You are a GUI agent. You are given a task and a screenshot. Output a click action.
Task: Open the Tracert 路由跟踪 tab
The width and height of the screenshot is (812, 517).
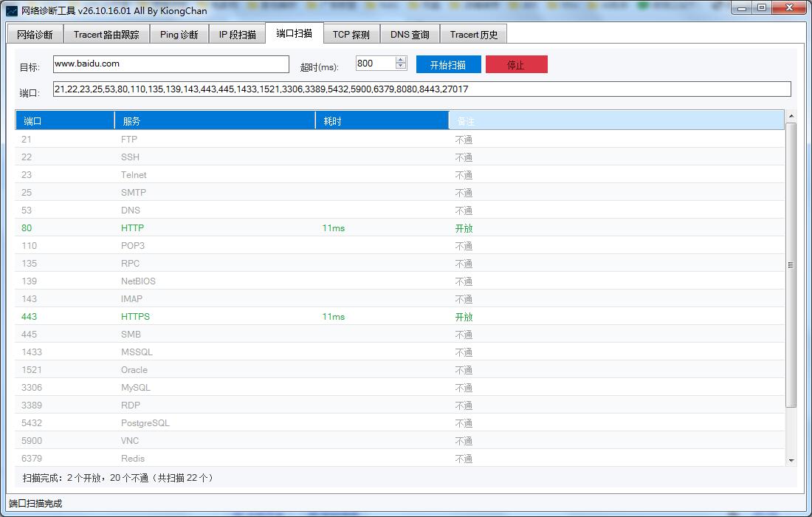point(106,34)
